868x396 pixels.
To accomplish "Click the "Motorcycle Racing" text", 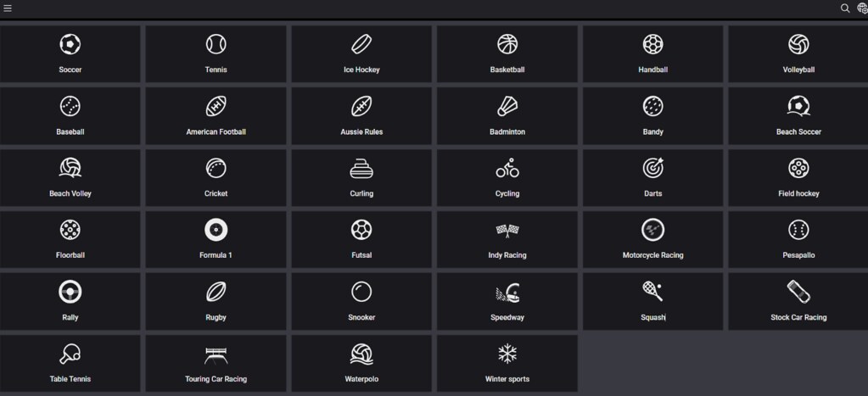I will point(652,255).
